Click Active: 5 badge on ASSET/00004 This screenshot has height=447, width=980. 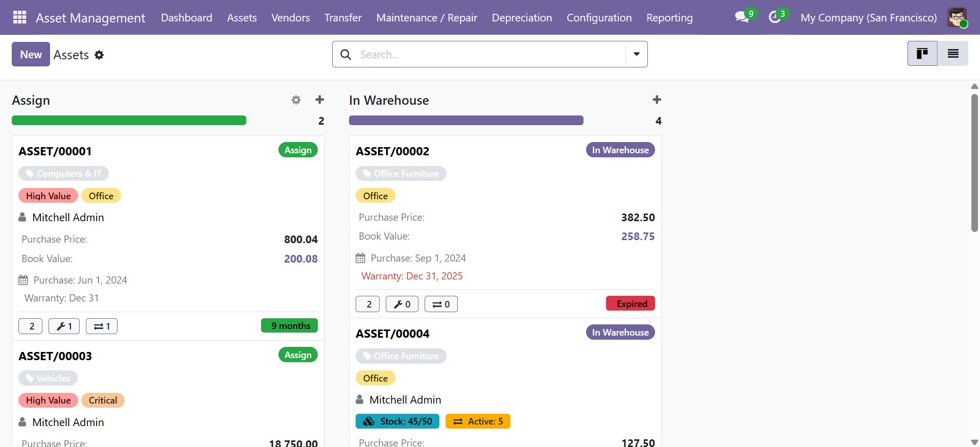[x=478, y=421]
